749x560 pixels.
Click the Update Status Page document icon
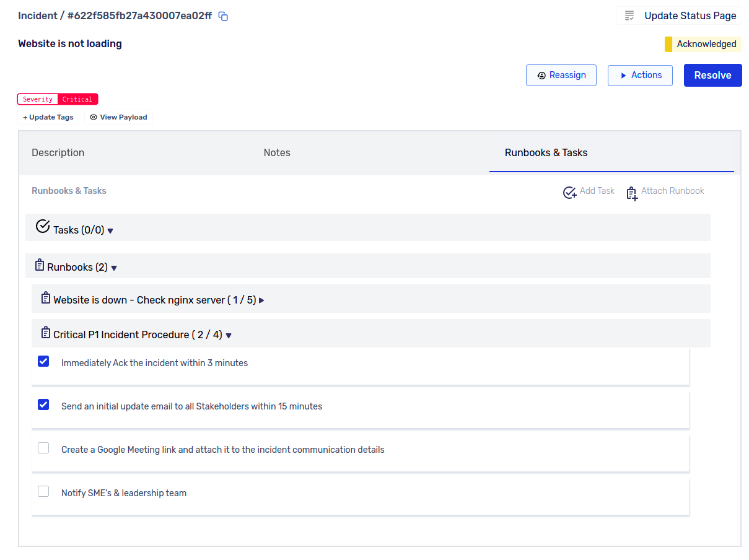pyautogui.click(x=629, y=16)
